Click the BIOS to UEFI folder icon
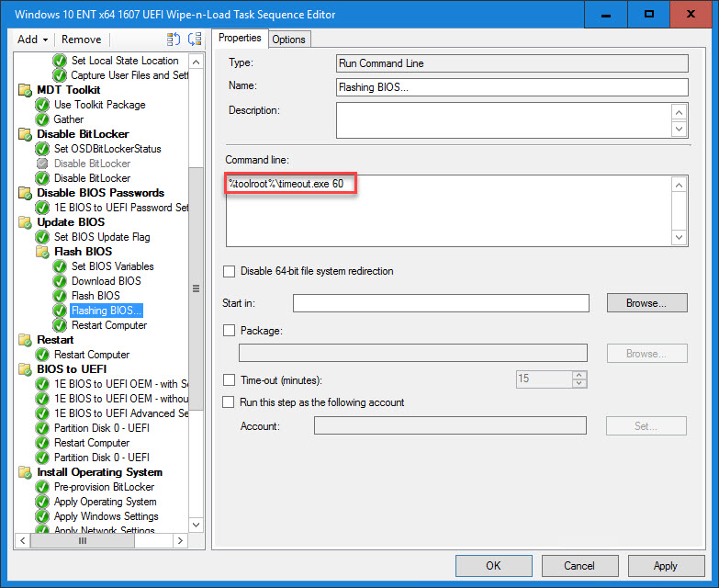 (x=25, y=369)
